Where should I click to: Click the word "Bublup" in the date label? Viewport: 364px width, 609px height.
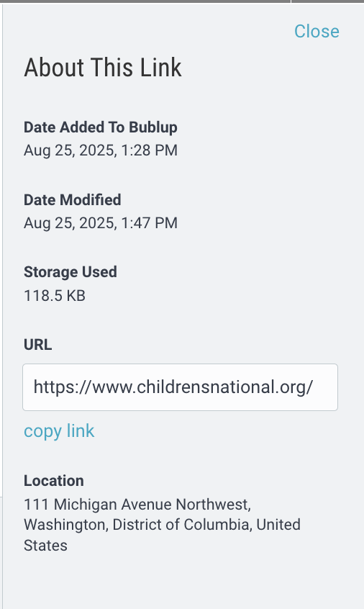click(153, 127)
